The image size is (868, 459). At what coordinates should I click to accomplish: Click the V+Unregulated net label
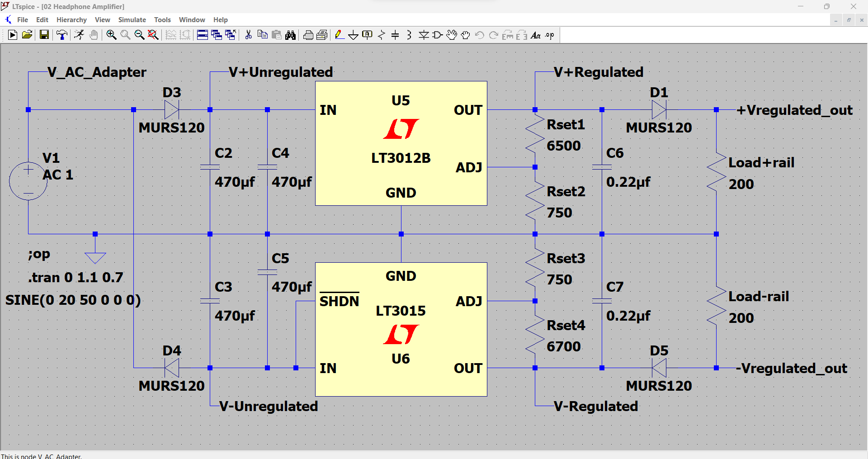[x=281, y=72]
